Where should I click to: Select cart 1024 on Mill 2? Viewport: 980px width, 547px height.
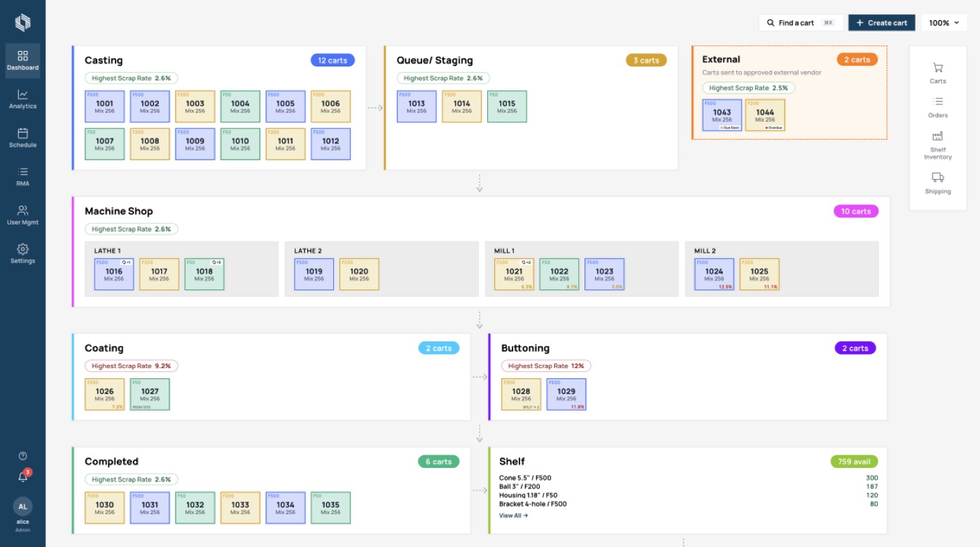click(714, 274)
